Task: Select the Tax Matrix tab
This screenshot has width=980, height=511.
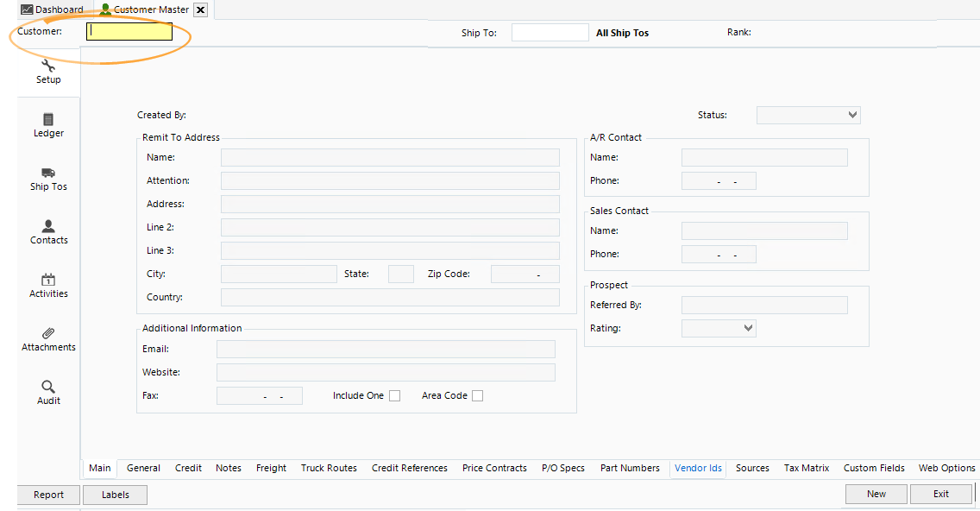Action: [x=806, y=468]
